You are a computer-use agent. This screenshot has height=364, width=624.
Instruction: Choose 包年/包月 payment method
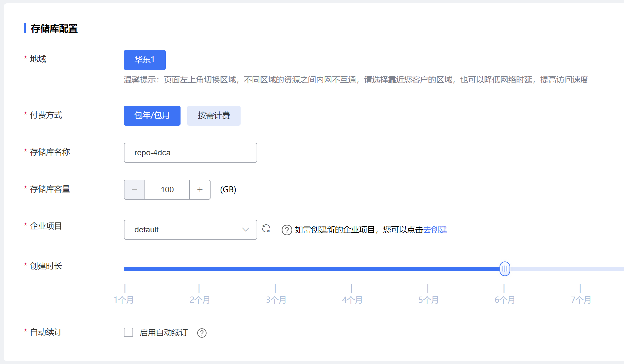coord(152,116)
